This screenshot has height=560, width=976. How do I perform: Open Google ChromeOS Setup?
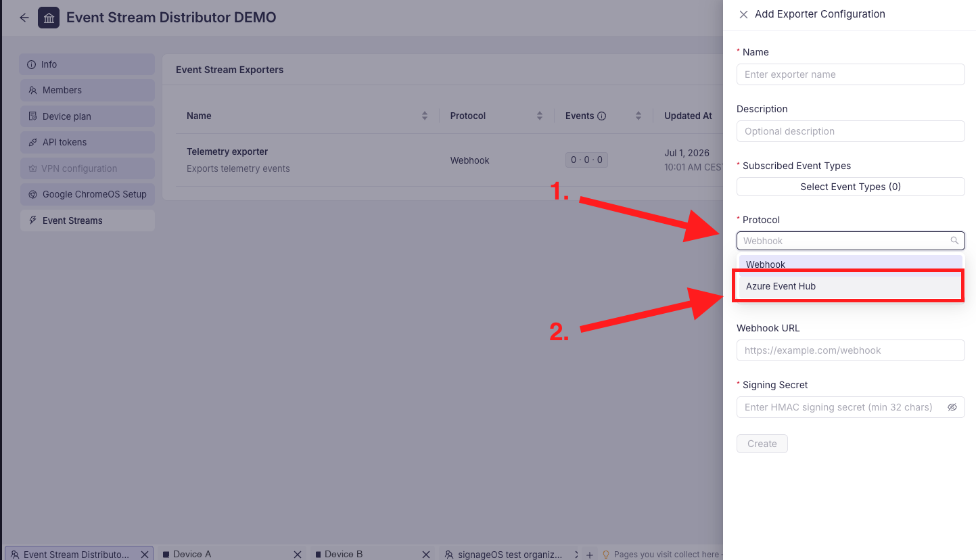click(x=87, y=194)
